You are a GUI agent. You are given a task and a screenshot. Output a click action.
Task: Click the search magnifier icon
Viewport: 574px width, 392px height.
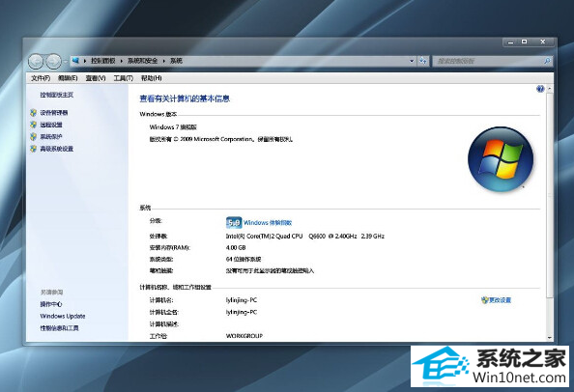click(547, 61)
